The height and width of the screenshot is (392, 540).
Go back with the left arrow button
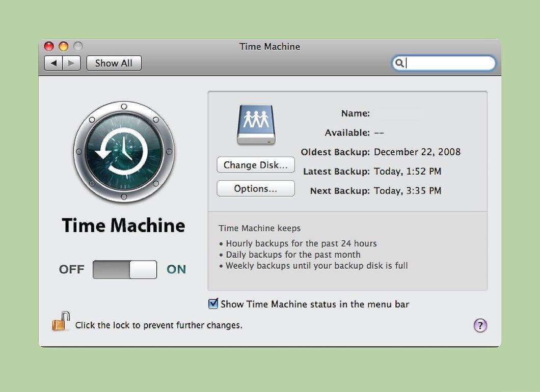pos(53,63)
